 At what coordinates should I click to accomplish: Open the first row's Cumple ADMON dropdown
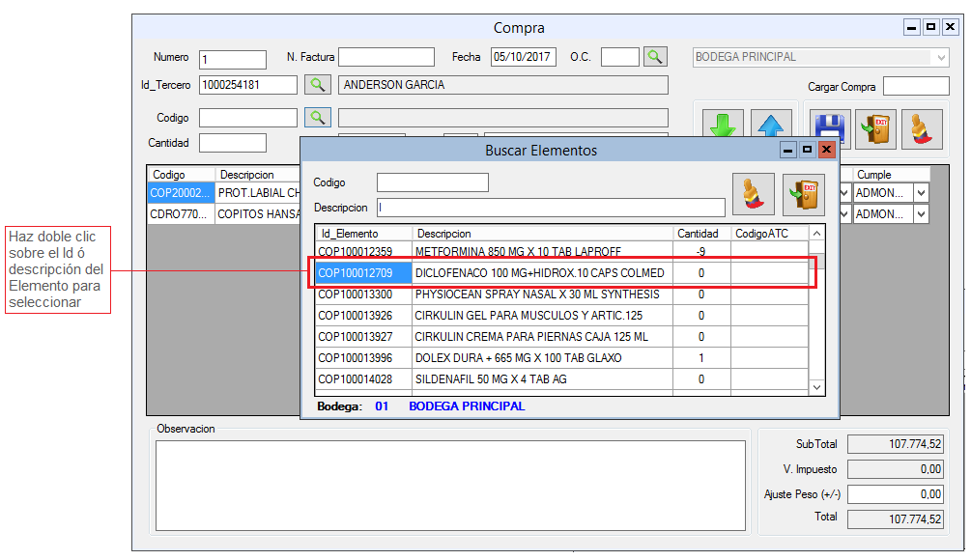coord(921,192)
